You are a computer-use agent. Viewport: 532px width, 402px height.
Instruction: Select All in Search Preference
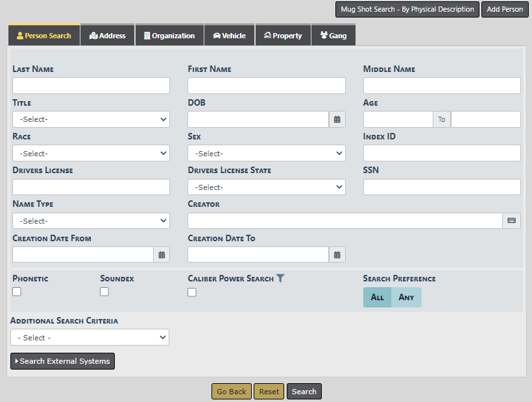pos(377,298)
